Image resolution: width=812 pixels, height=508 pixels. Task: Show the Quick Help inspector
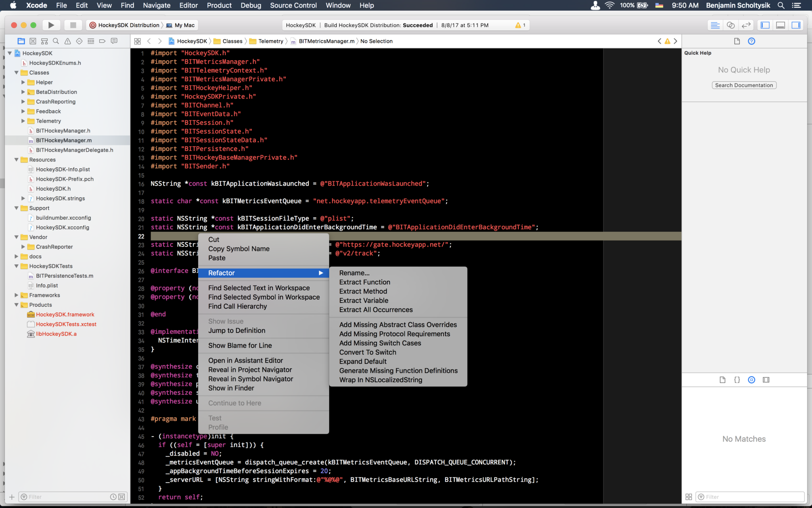point(751,41)
